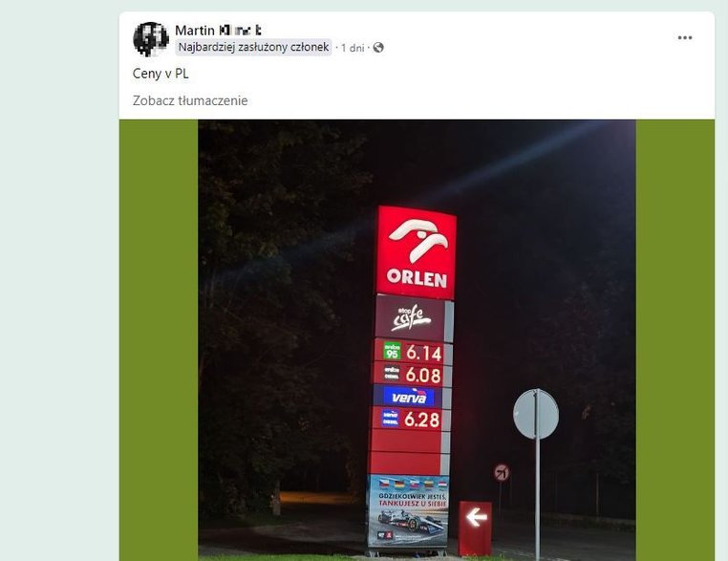Click the Najbardziej zasłużony członek badge

coord(253,47)
